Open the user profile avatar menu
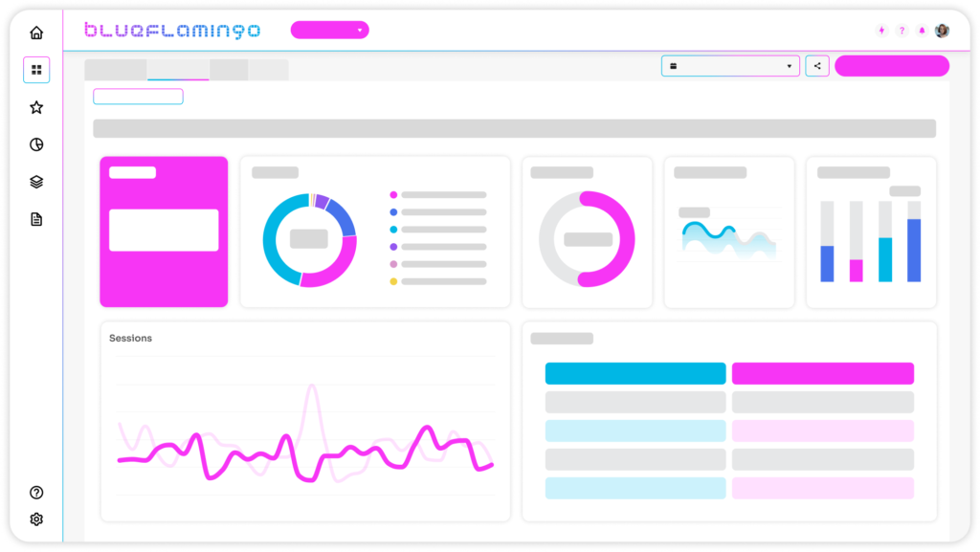This screenshot has width=980, height=552. [943, 31]
